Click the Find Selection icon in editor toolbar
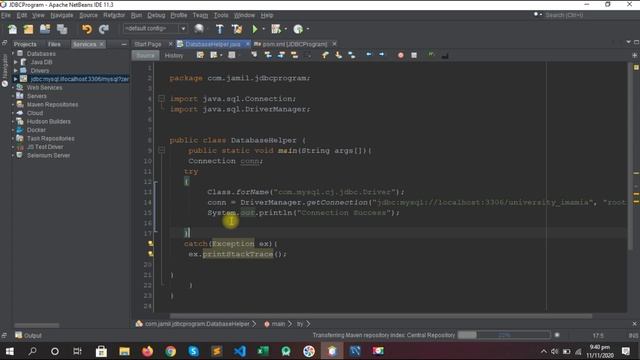Screen dimensions: 640x360 click(x=254, y=55)
